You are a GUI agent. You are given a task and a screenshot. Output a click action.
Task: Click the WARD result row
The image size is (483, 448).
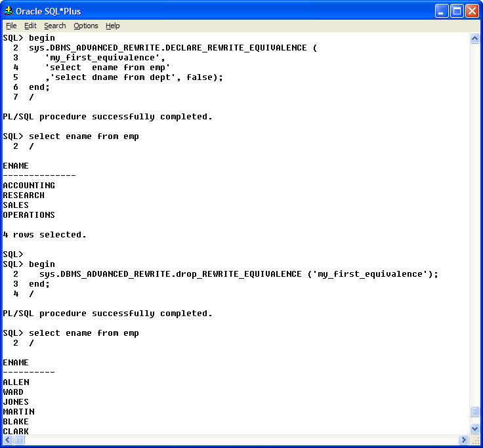click(x=13, y=392)
